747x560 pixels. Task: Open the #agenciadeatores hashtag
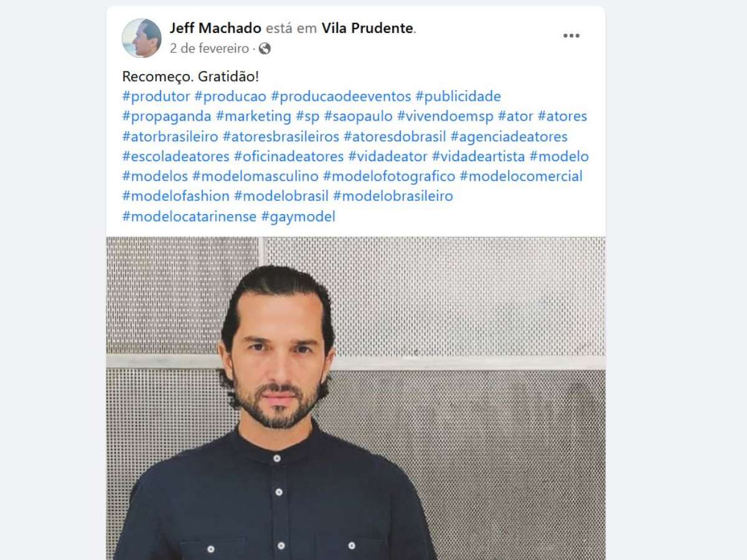point(509,136)
